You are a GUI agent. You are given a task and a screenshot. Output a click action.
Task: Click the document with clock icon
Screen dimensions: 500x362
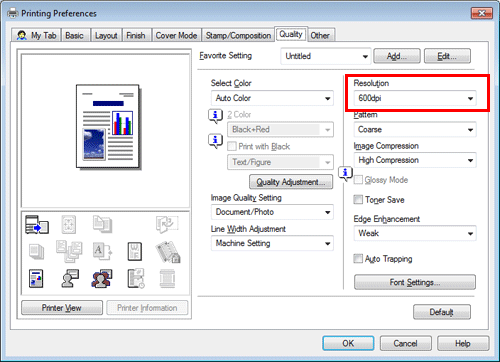click(x=136, y=279)
